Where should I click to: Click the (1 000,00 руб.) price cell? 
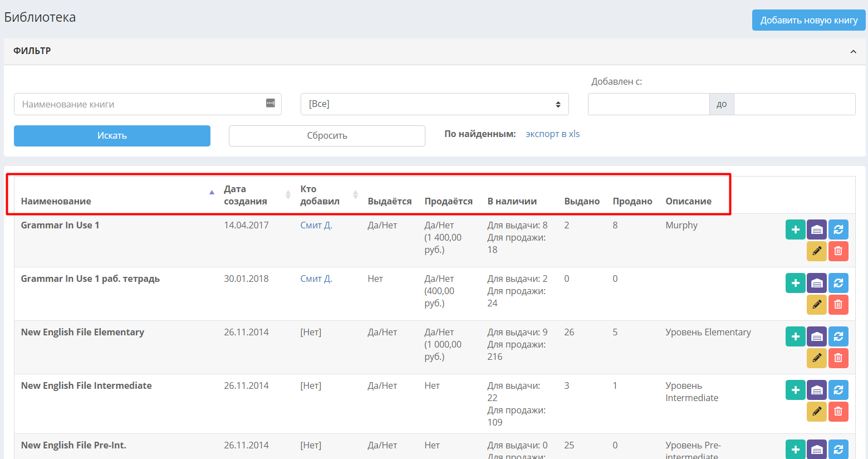(x=443, y=350)
